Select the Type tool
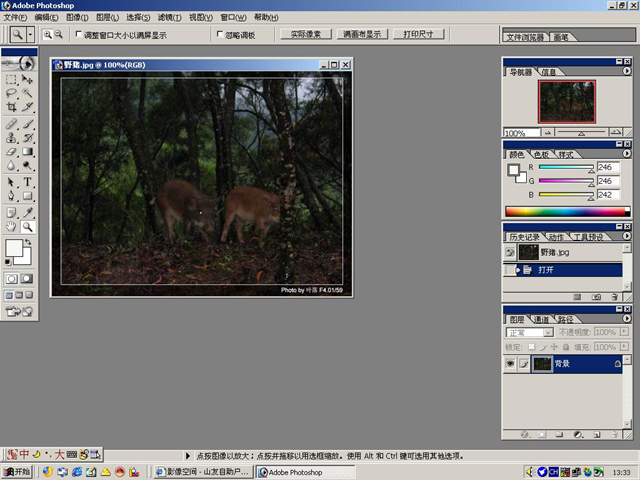Viewport: 640px width, 480px height. point(27,182)
